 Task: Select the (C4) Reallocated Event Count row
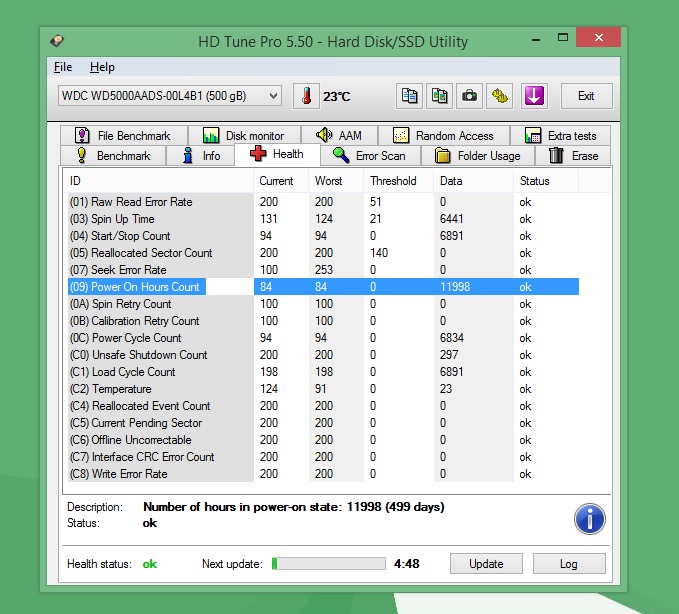coord(323,406)
